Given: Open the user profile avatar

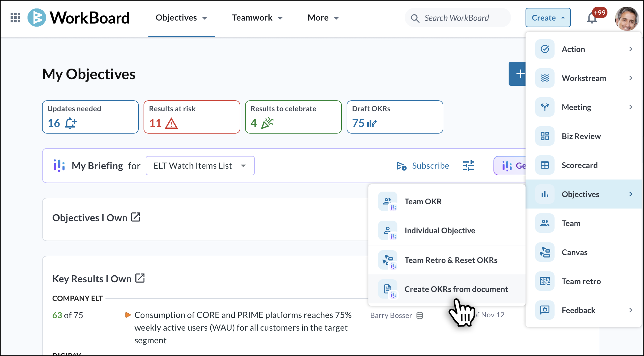Looking at the screenshot, I should coord(627,18).
